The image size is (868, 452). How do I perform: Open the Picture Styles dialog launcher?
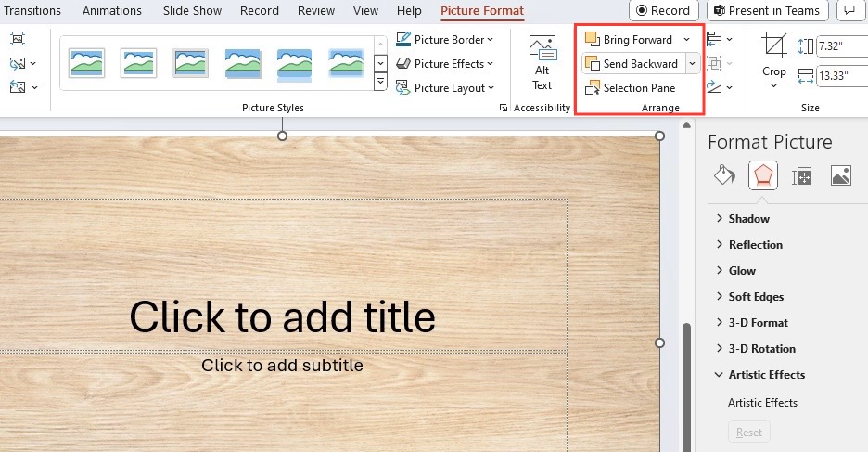click(x=504, y=108)
